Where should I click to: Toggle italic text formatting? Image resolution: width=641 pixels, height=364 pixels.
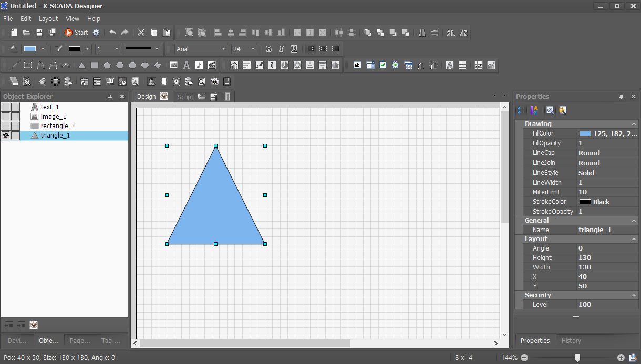tap(282, 49)
